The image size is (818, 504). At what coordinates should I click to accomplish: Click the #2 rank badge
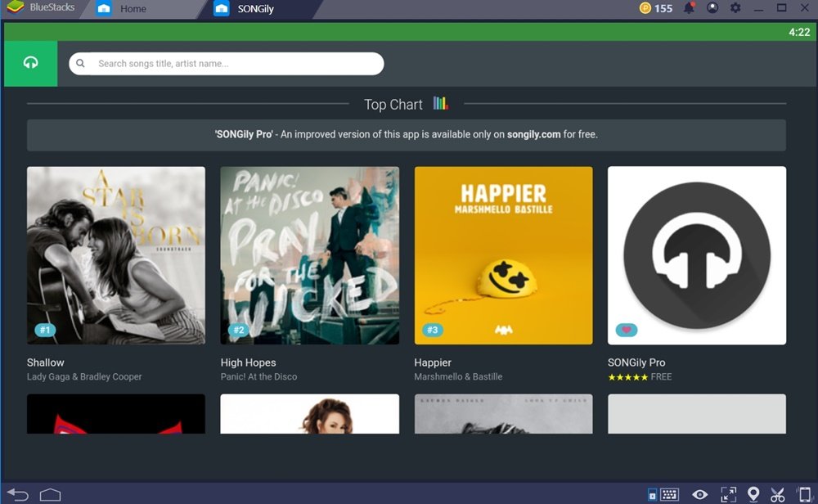(x=238, y=330)
